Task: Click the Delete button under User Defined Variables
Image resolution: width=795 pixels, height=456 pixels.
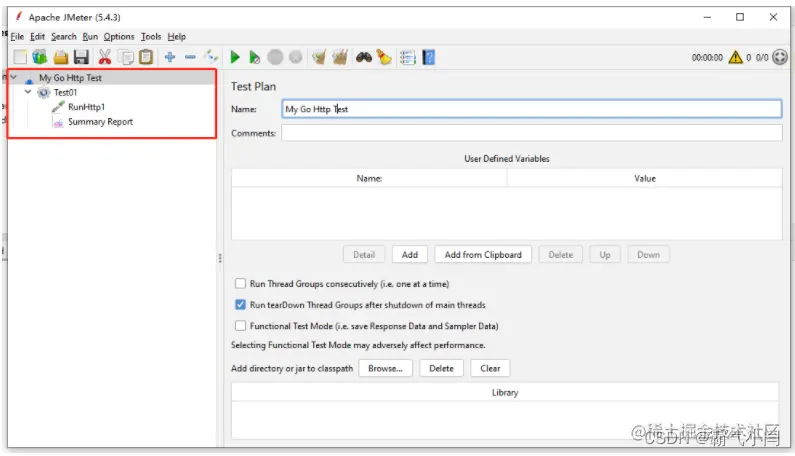Action: (561, 255)
